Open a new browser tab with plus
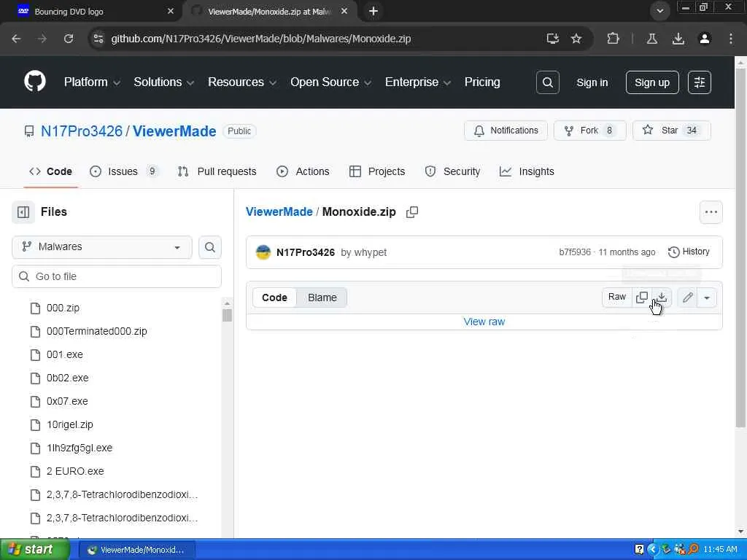 click(x=373, y=11)
